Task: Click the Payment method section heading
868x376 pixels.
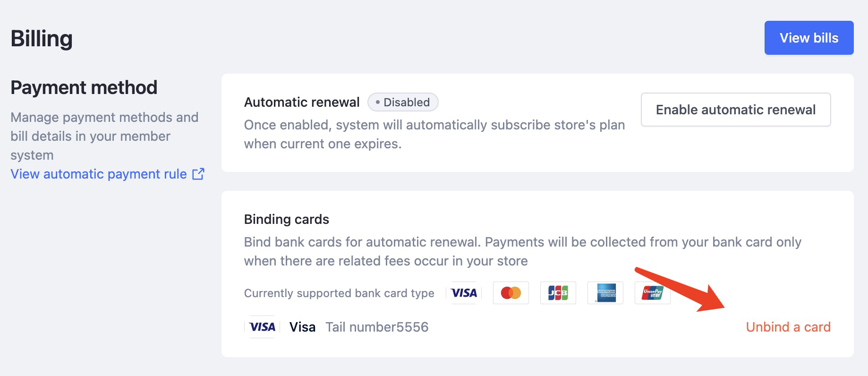Action: click(x=84, y=87)
